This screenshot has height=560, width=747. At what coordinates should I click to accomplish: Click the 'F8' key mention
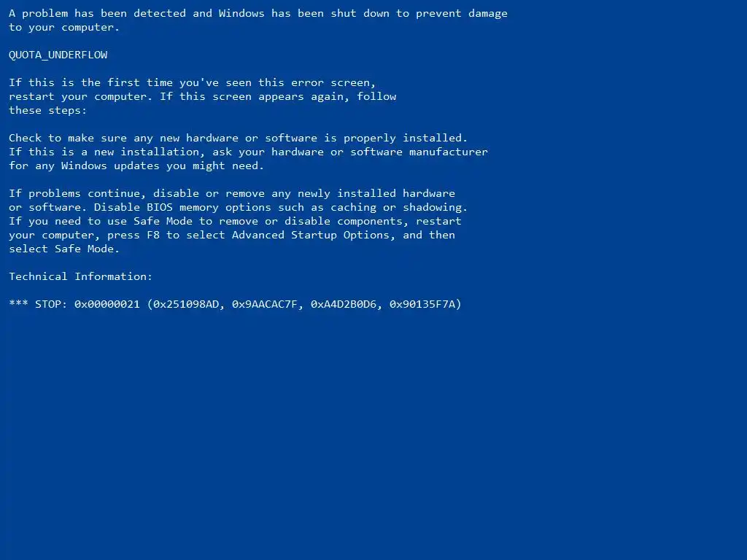point(153,236)
